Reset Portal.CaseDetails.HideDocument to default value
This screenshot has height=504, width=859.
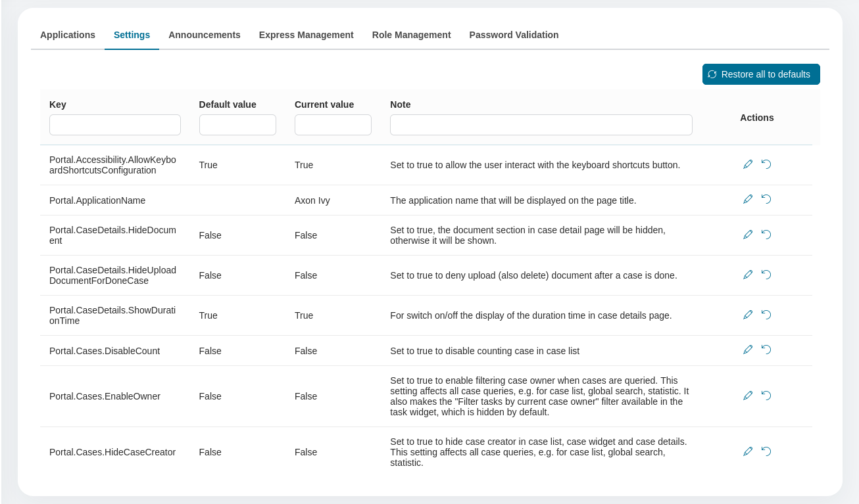click(x=766, y=235)
